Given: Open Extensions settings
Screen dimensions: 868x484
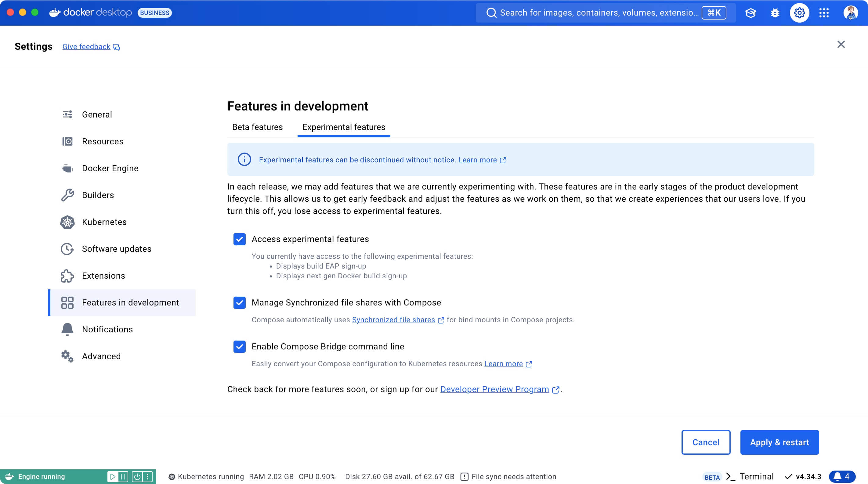Looking at the screenshot, I should (x=122, y=276).
